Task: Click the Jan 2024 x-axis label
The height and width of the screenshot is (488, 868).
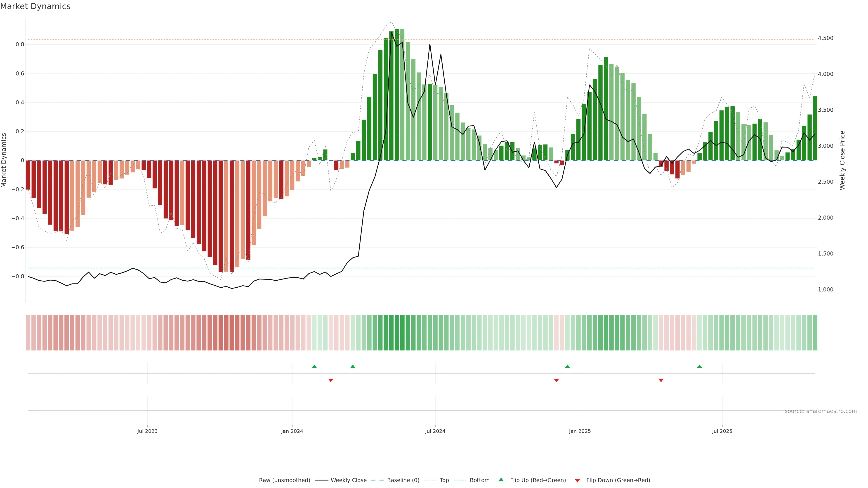Action: click(x=292, y=431)
